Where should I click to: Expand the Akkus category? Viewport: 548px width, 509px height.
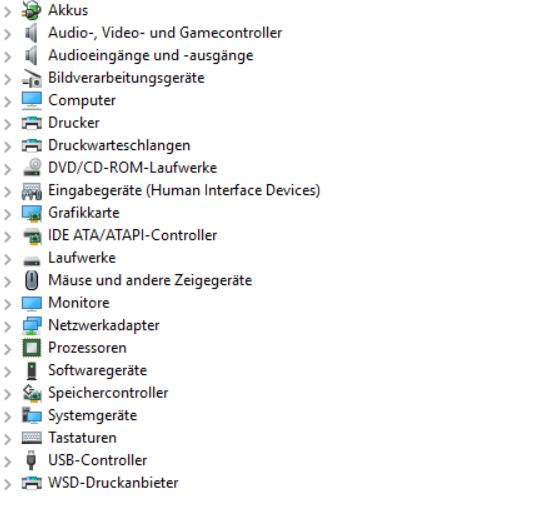point(8,12)
